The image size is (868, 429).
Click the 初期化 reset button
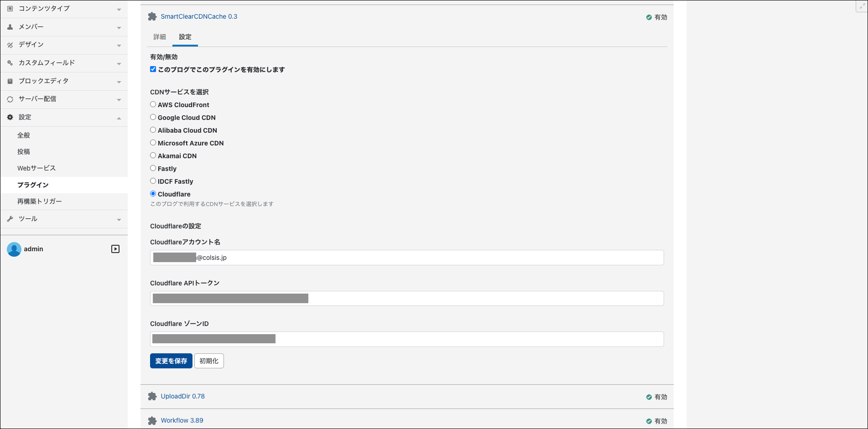[209, 361]
